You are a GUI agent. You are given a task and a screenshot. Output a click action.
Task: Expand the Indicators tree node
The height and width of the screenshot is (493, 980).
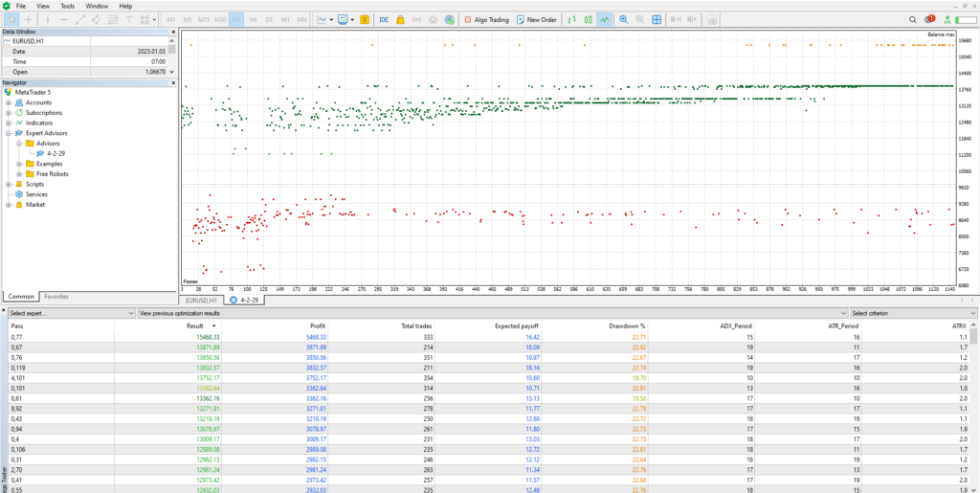tap(9, 123)
